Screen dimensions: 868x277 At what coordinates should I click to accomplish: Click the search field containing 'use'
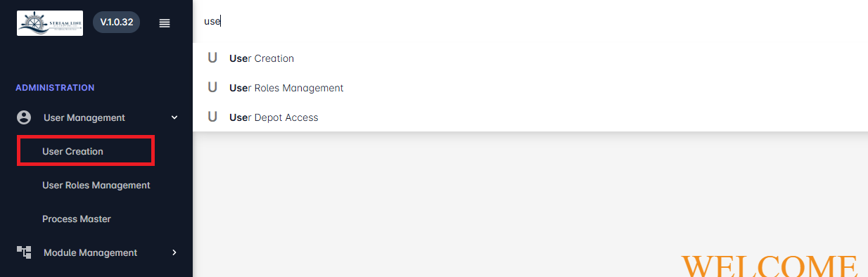530,21
